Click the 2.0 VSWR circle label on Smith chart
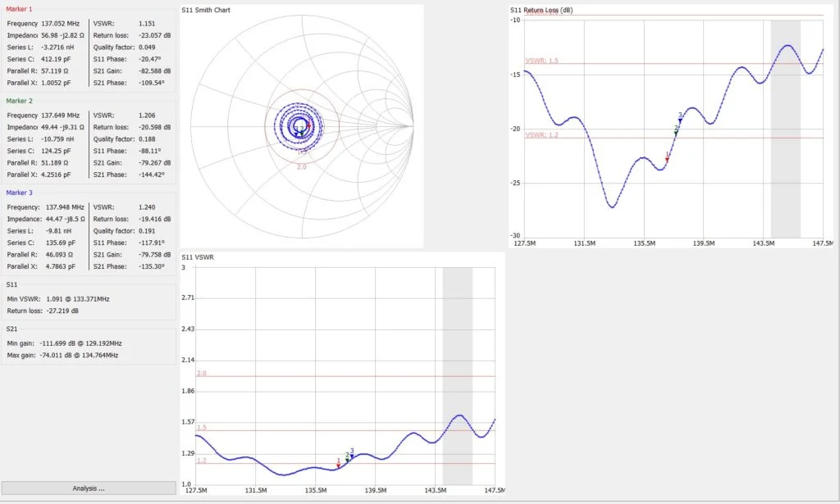Image resolution: width=840 pixels, height=504 pixels. tap(301, 166)
